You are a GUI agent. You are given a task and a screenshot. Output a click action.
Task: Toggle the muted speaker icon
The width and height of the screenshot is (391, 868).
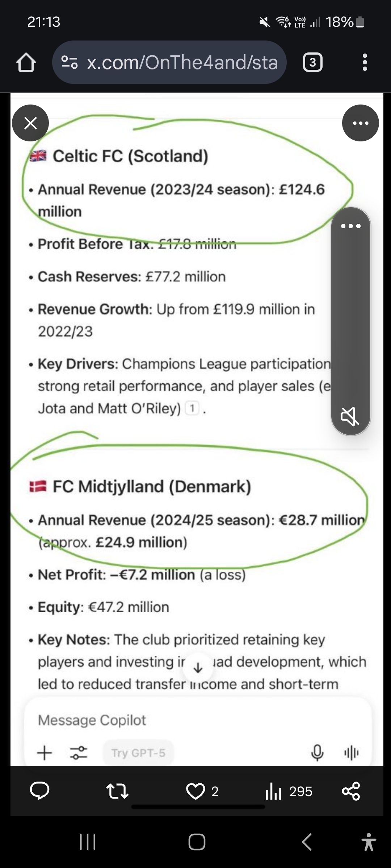(x=350, y=416)
